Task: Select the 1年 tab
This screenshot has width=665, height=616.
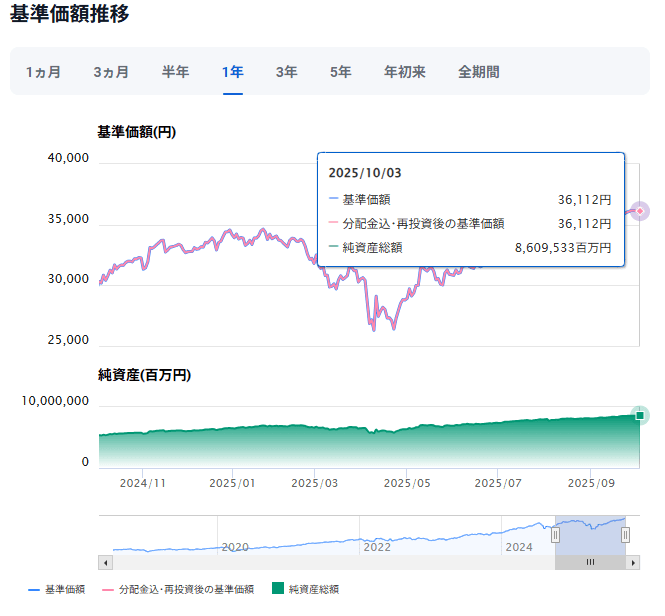Action: tap(233, 72)
